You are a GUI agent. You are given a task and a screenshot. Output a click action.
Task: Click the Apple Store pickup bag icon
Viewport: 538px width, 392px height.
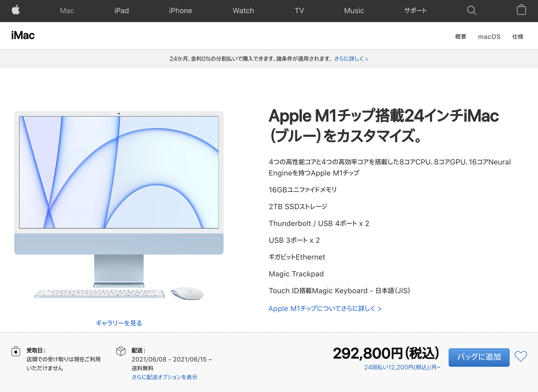point(16,351)
